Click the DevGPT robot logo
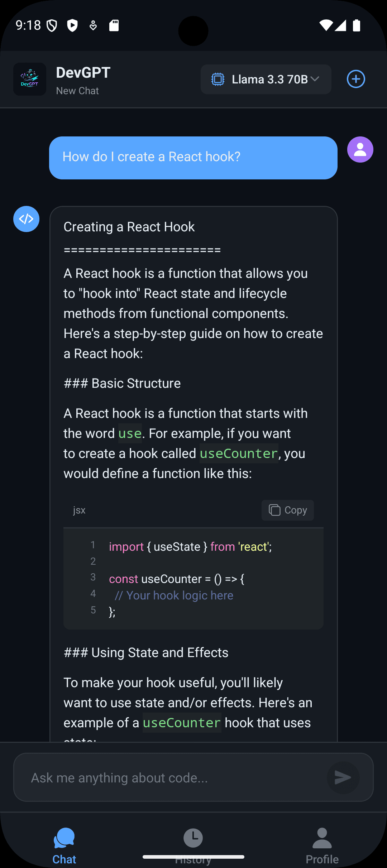The height and width of the screenshot is (868, 387). [x=29, y=79]
